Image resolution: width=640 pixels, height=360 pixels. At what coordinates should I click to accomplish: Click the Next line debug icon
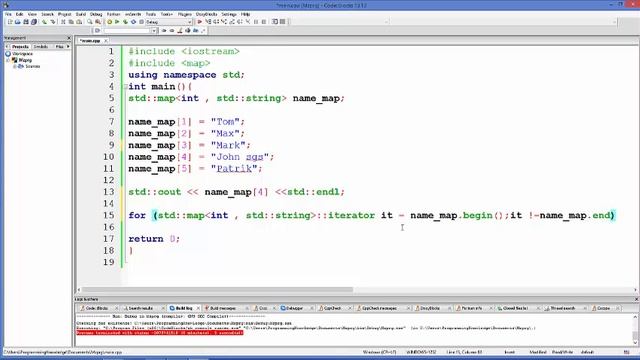(x=216, y=22)
